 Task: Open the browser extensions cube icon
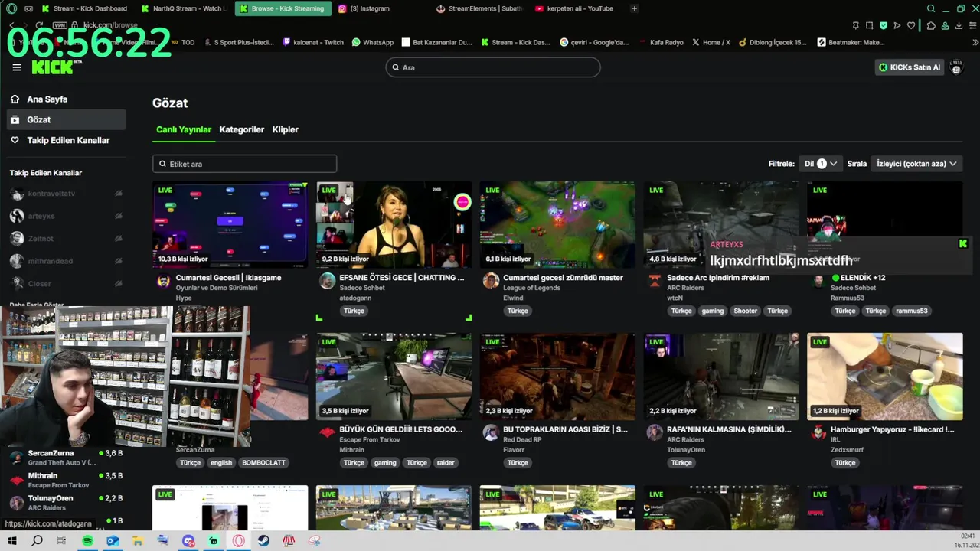coord(931,26)
